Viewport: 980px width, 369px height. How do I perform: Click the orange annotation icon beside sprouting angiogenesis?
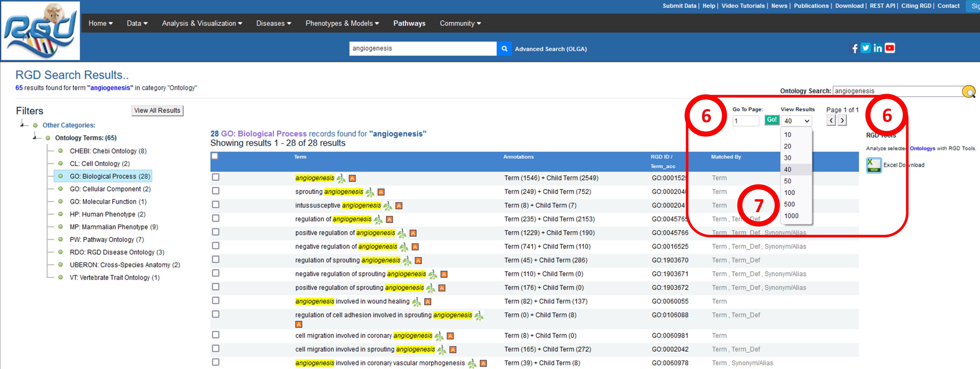pyautogui.click(x=381, y=192)
